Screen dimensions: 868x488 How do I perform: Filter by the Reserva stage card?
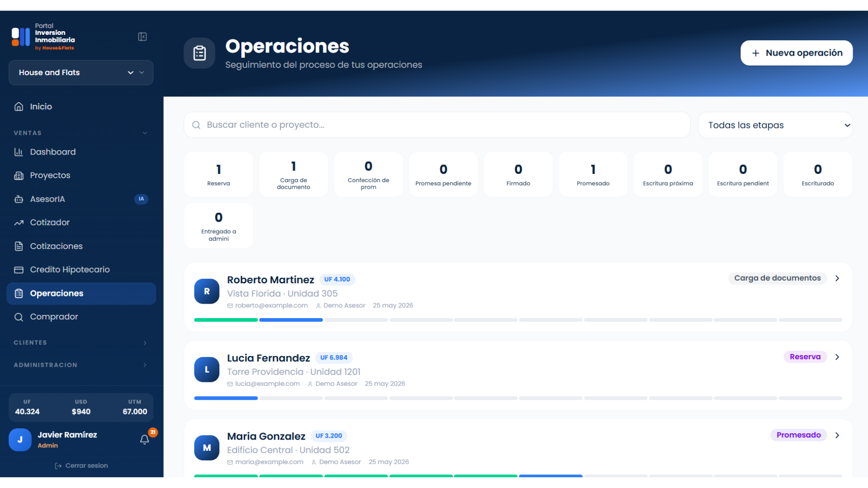[218, 174]
